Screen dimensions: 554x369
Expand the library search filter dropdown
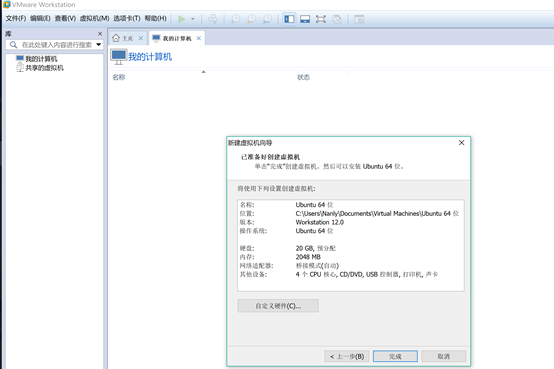[x=99, y=45]
